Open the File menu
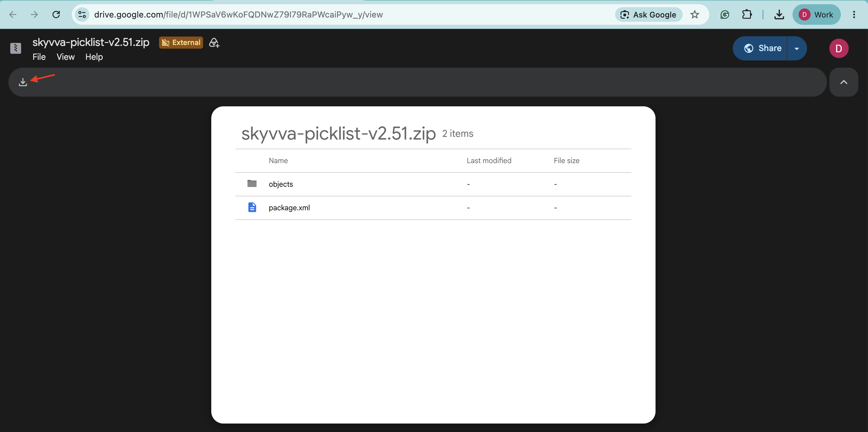 click(39, 57)
